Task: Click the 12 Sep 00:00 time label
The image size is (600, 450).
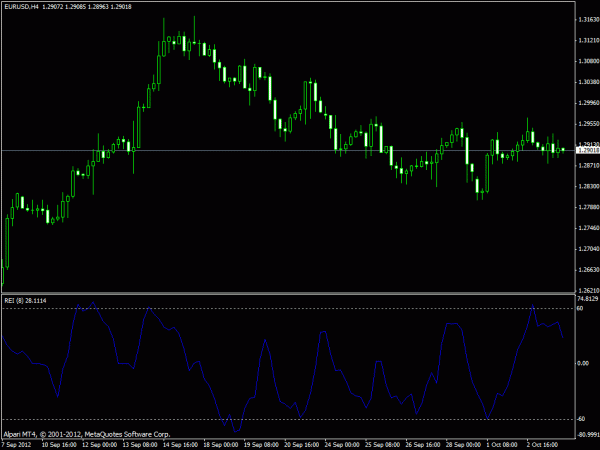Action: (99, 445)
